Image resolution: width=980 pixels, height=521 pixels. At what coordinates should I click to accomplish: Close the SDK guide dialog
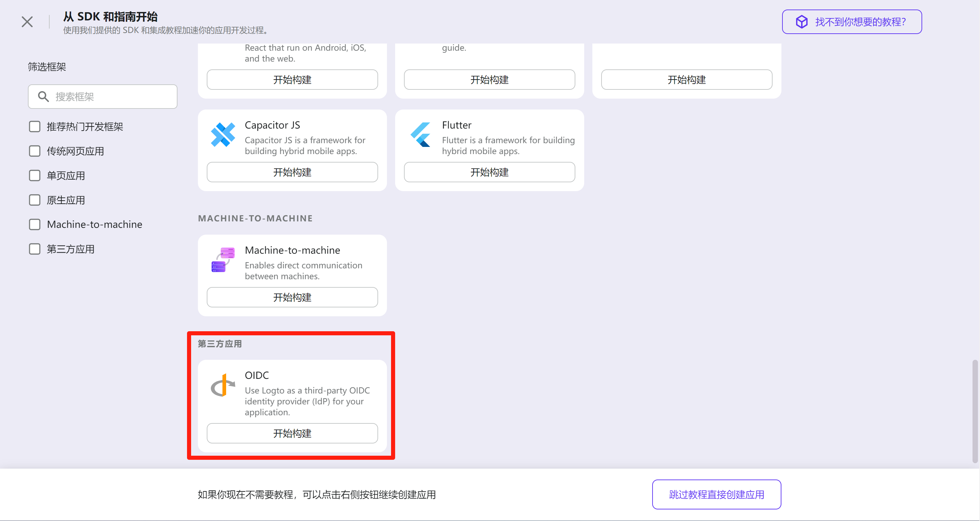(27, 22)
